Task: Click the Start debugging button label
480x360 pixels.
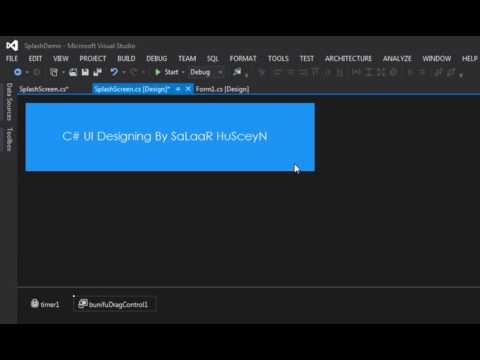Action: tap(171, 72)
